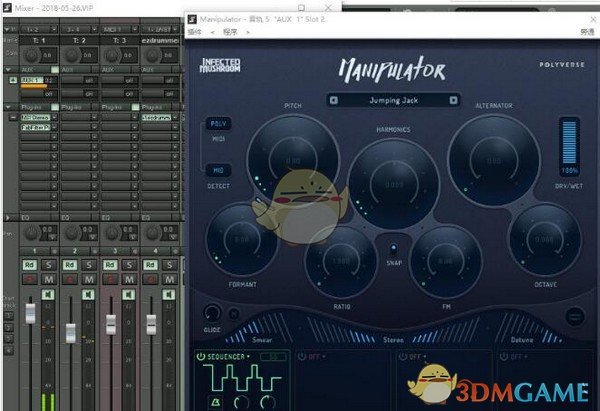Open first plugin slot dropdown on ezdrummer track
This screenshot has height=411, width=600.
click(x=175, y=117)
